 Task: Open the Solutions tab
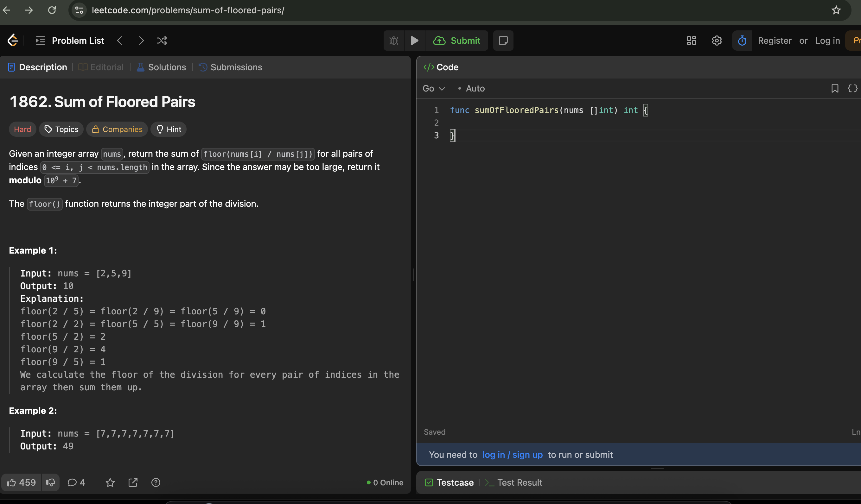[x=161, y=67]
